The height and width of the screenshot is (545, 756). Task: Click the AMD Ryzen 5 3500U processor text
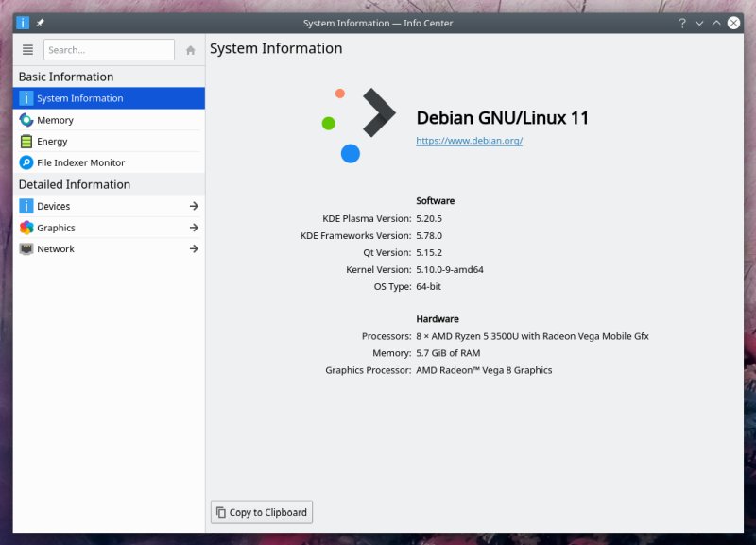click(x=532, y=336)
